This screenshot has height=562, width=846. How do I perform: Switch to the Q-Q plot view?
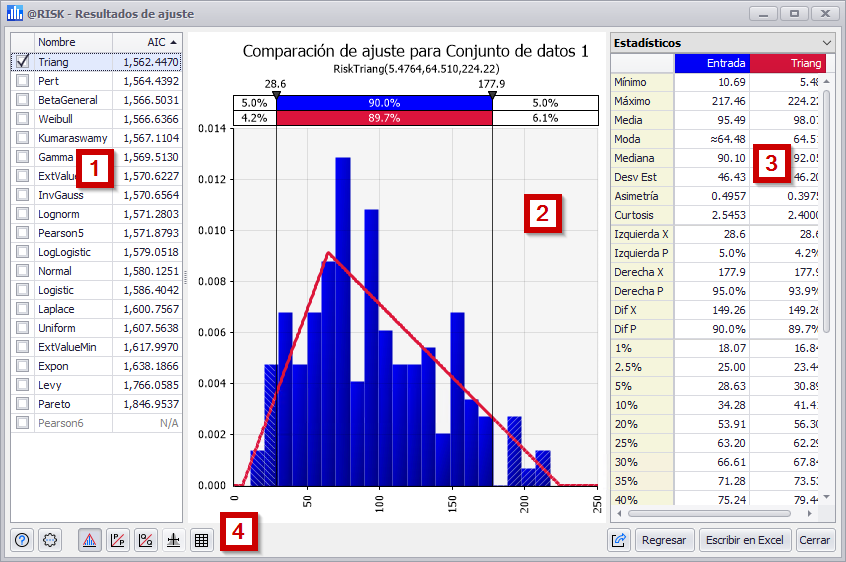[x=145, y=540]
